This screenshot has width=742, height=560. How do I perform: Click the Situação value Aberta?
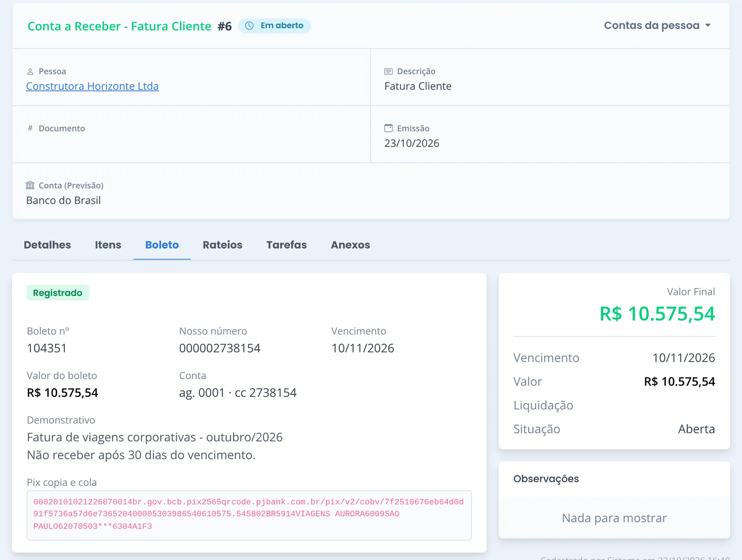(x=696, y=429)
